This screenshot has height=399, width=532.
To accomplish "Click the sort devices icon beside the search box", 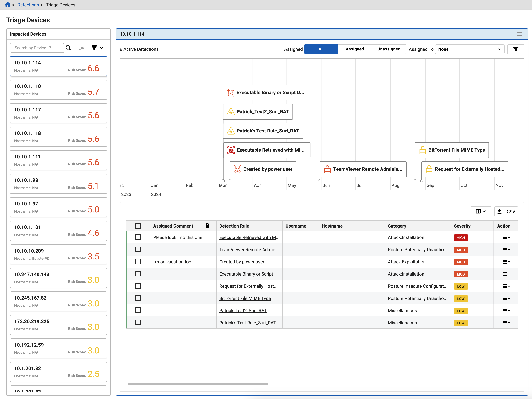I will [81, 48].
